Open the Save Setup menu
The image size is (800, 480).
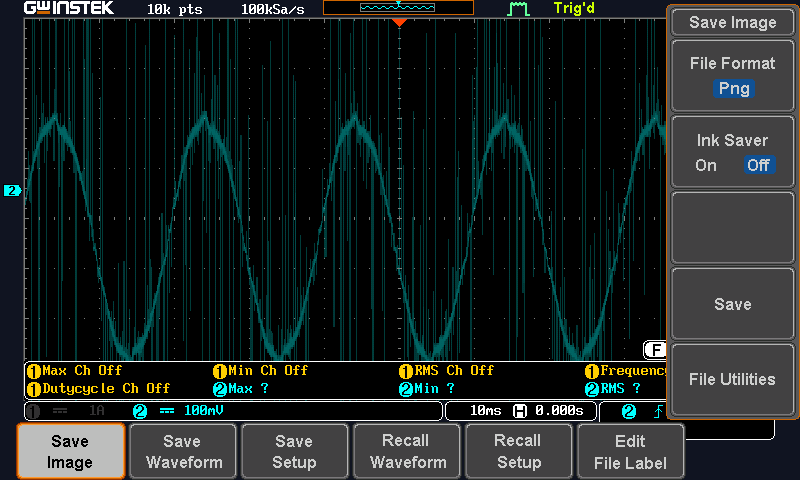[294, 451]
